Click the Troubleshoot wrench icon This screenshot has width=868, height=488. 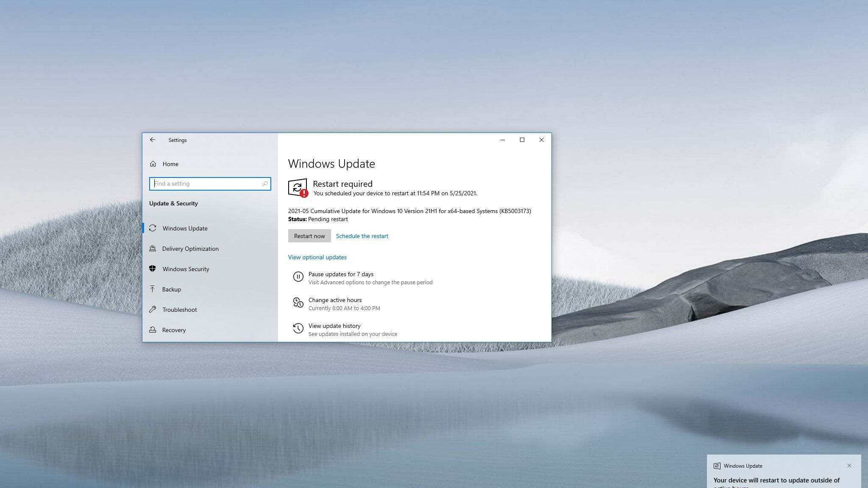pos(153,310)
